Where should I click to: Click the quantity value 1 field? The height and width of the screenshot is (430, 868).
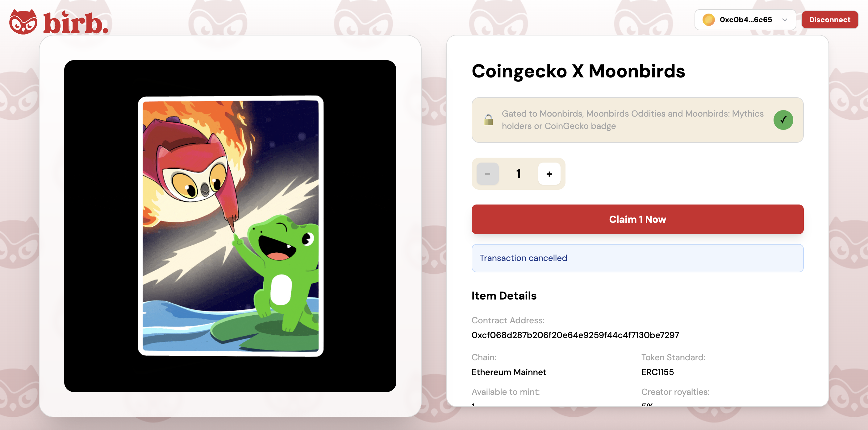tap(519, 174)
